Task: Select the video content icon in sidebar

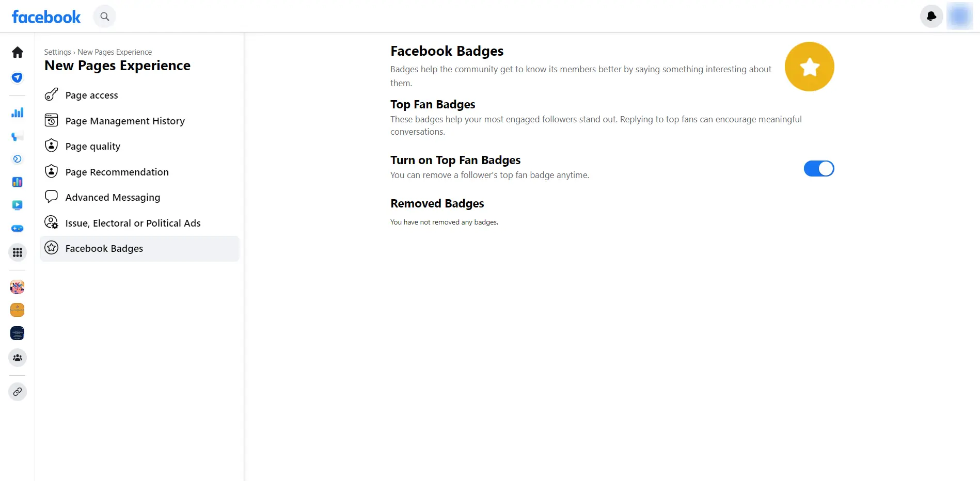Action: [17, 205]
